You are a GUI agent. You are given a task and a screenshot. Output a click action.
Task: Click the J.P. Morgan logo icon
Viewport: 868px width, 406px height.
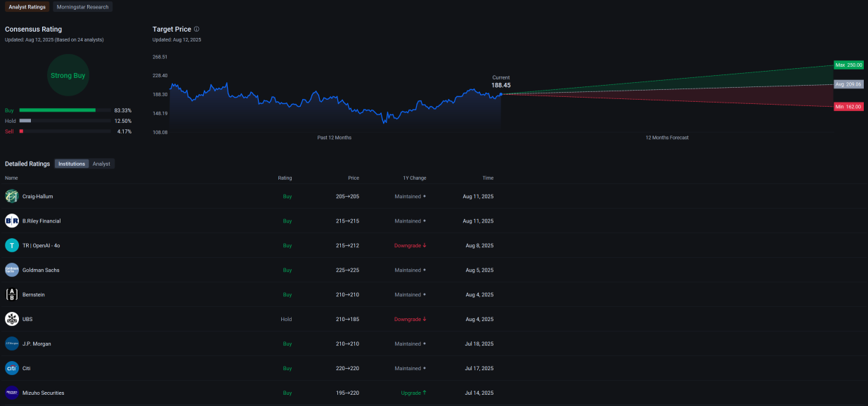(12, 343)
